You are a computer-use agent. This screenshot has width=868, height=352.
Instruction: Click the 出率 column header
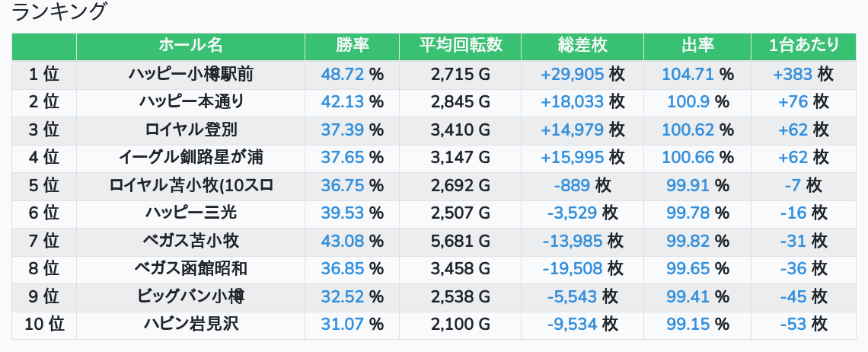697,46
